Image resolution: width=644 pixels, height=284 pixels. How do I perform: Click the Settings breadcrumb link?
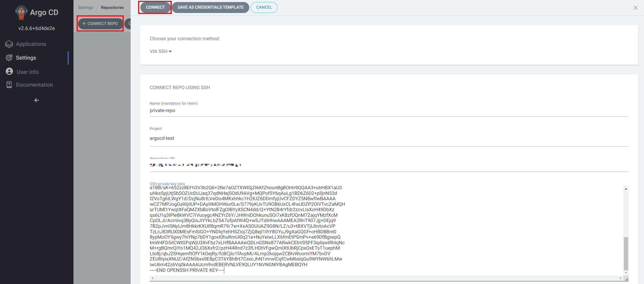(x=85, y=8)
